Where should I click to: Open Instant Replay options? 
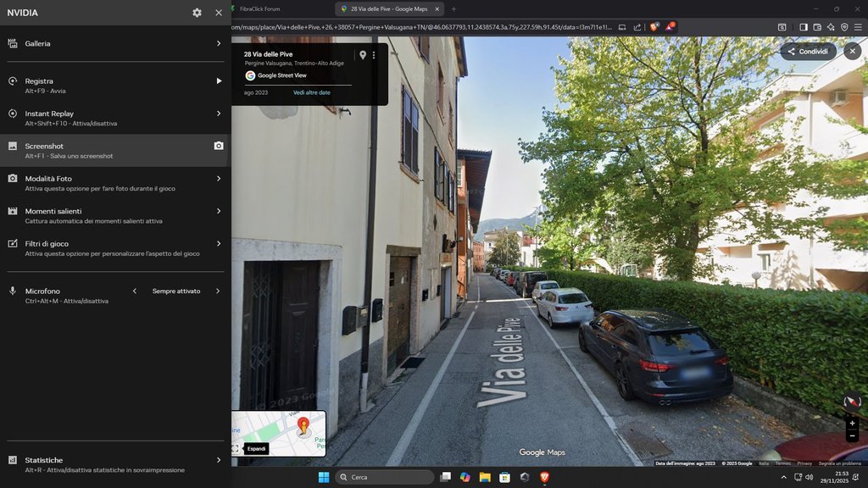pyautogui.click(x=115, y=118)
